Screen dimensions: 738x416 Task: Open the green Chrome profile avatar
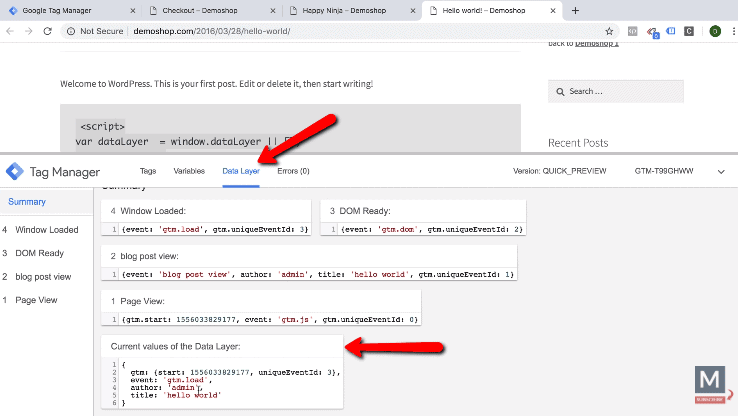tap(715, 31)
